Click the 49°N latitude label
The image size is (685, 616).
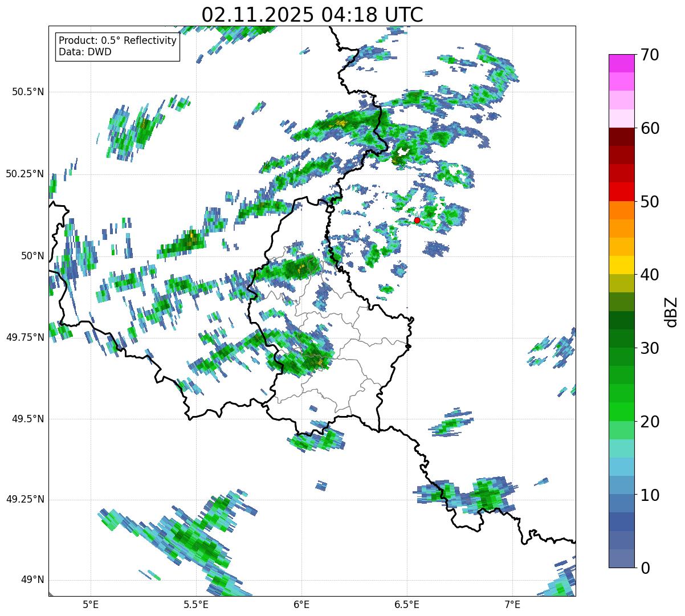tap(32, 580)
